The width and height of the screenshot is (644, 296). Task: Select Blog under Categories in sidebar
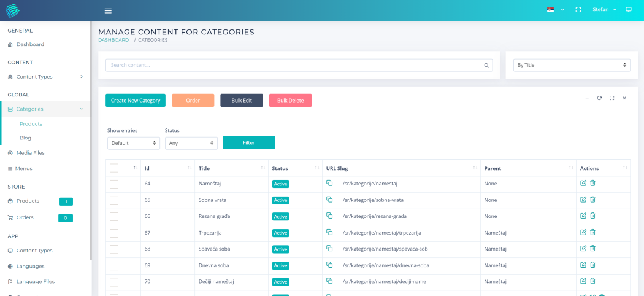point(25,138)
